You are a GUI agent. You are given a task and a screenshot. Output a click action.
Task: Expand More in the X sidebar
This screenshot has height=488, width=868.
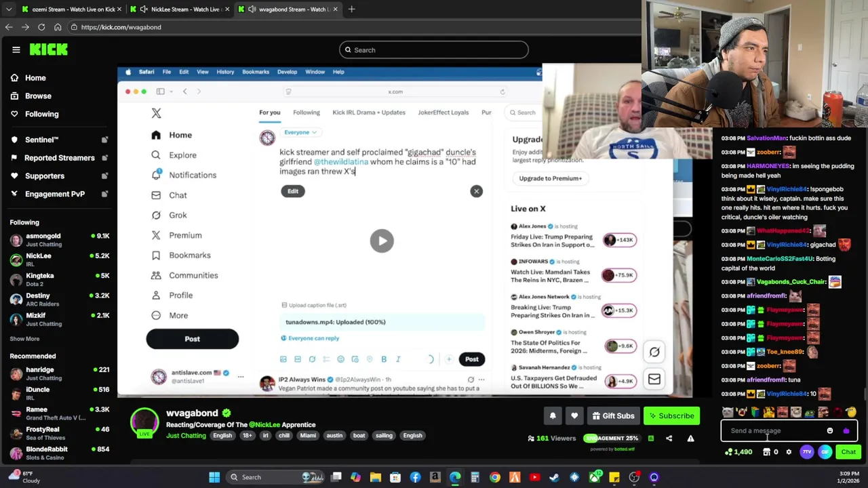[x=170, y=315]
